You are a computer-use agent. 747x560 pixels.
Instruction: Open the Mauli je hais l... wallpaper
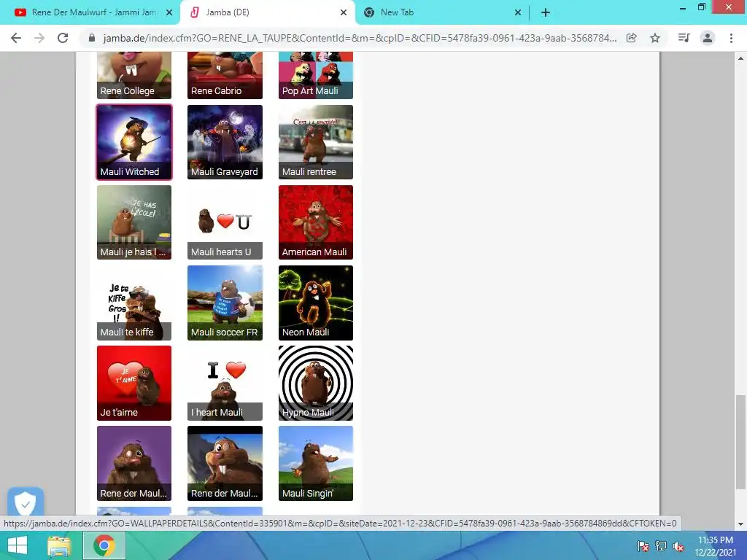pyautogui.click(x=134, y=222)
